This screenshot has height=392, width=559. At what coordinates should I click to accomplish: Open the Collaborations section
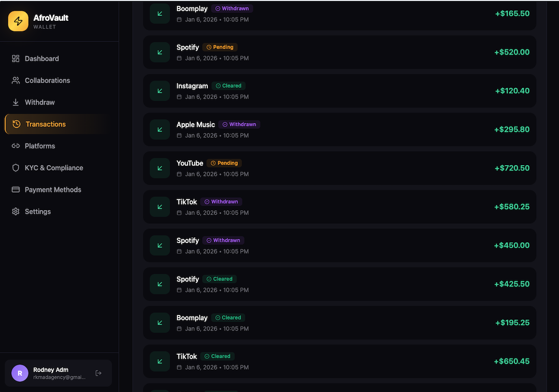click(47, 80)
